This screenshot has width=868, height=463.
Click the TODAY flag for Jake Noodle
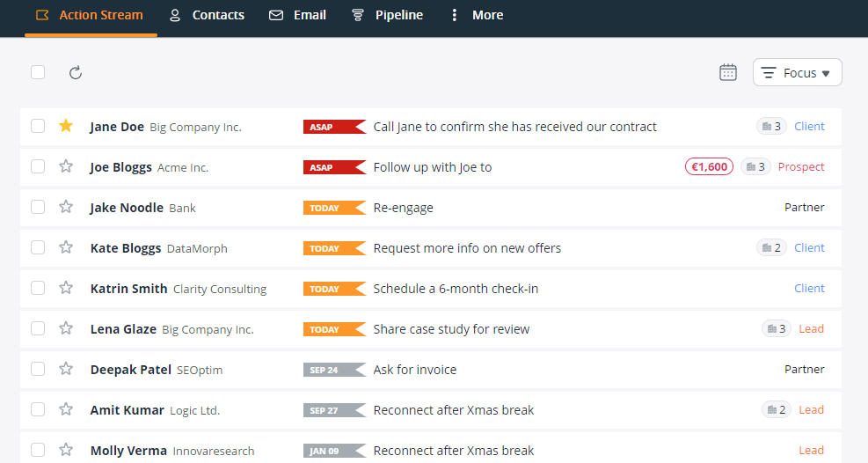click(x=334, y=208)
